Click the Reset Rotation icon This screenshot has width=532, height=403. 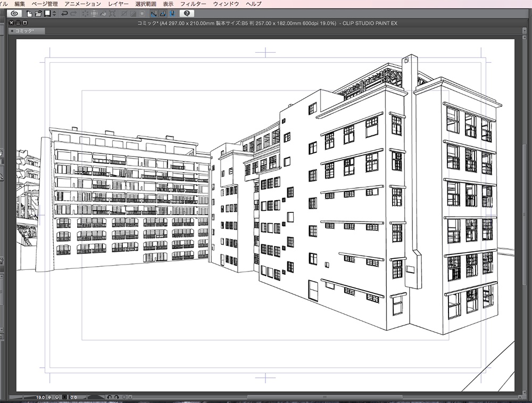point(124,397)
